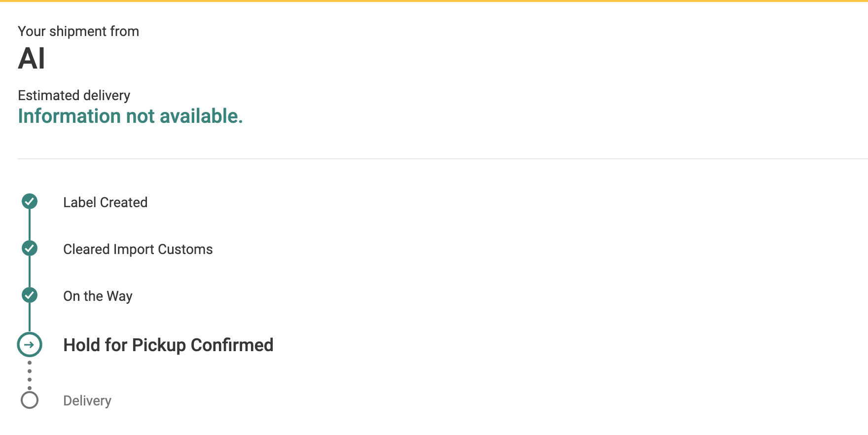The image size is (868, 435).
Task: Click the shipper name AI heading
Action: pyautogui.click(x=32, y=59)
